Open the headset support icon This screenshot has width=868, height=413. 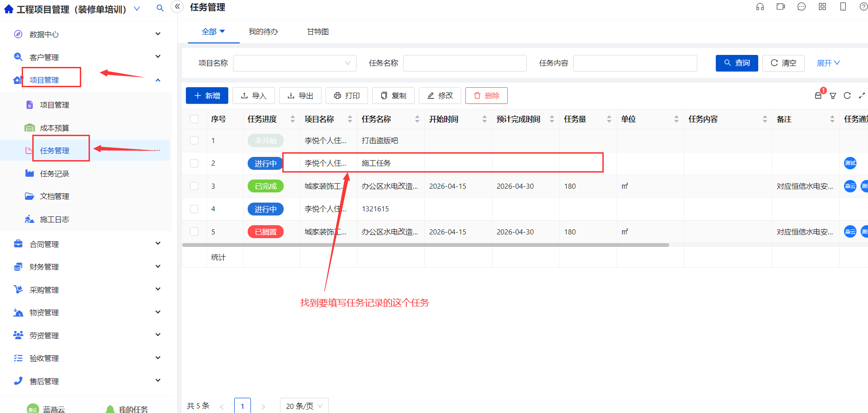tap(760, 6)
